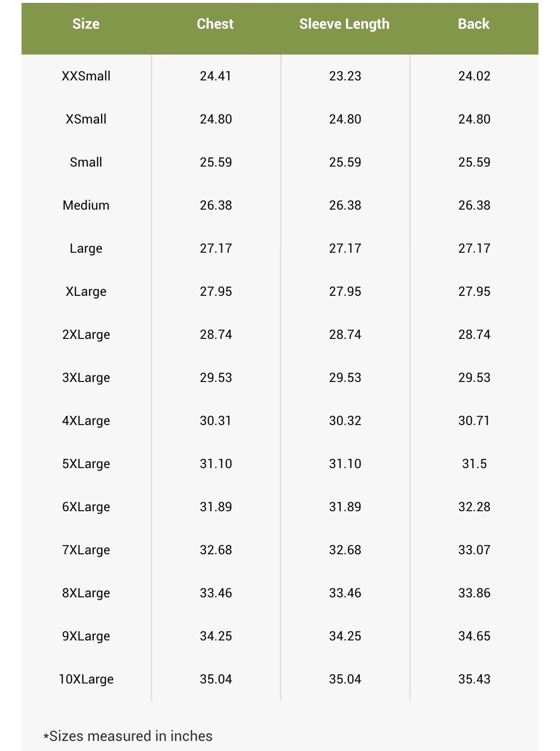Select the Sleeve Length column header

[344, 24]
